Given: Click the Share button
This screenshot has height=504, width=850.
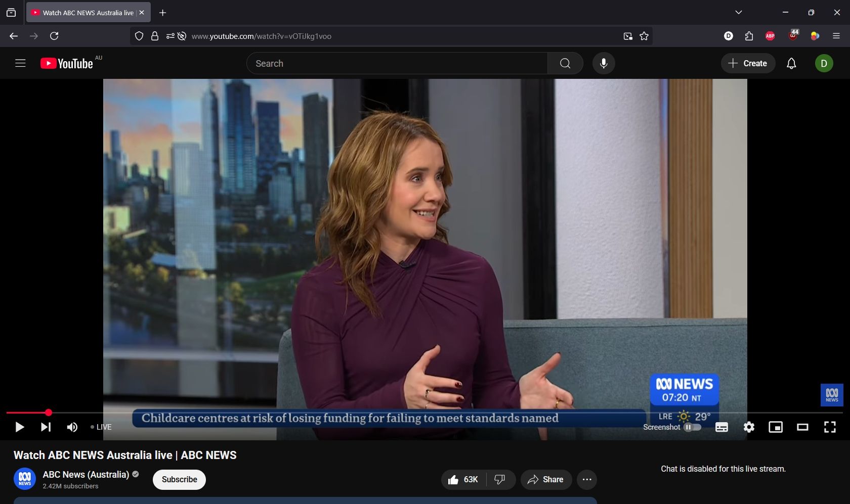Looking at the screenshot, I should click(545, 479).
